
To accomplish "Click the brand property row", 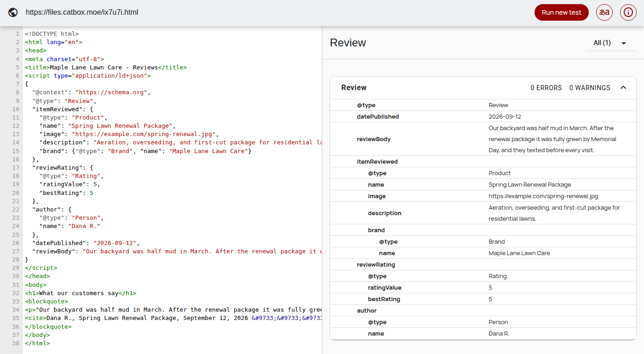I will pyautogui.click(x=483, y=230).
